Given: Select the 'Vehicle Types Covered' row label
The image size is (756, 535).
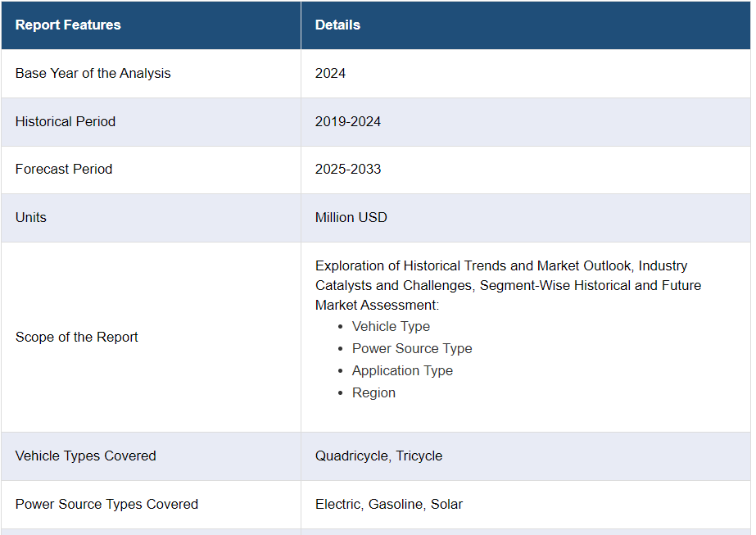Looking at the screenshot, I should (86, 456).
